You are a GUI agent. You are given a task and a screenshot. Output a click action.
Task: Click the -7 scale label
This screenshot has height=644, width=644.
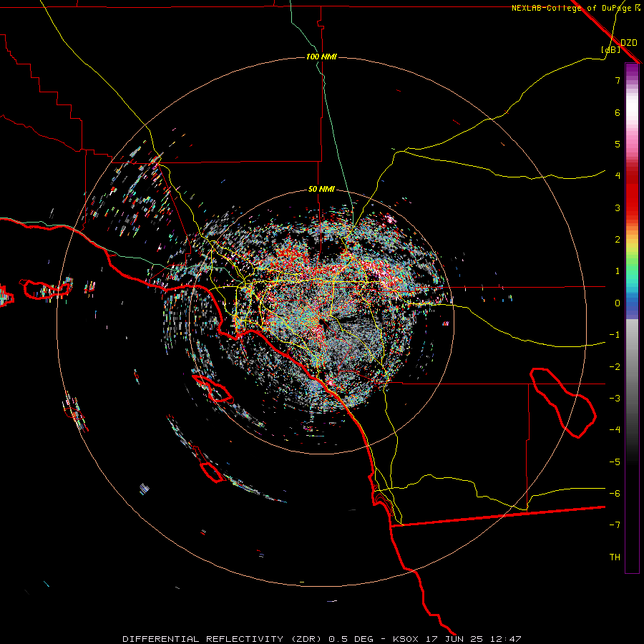pos(615,525)
